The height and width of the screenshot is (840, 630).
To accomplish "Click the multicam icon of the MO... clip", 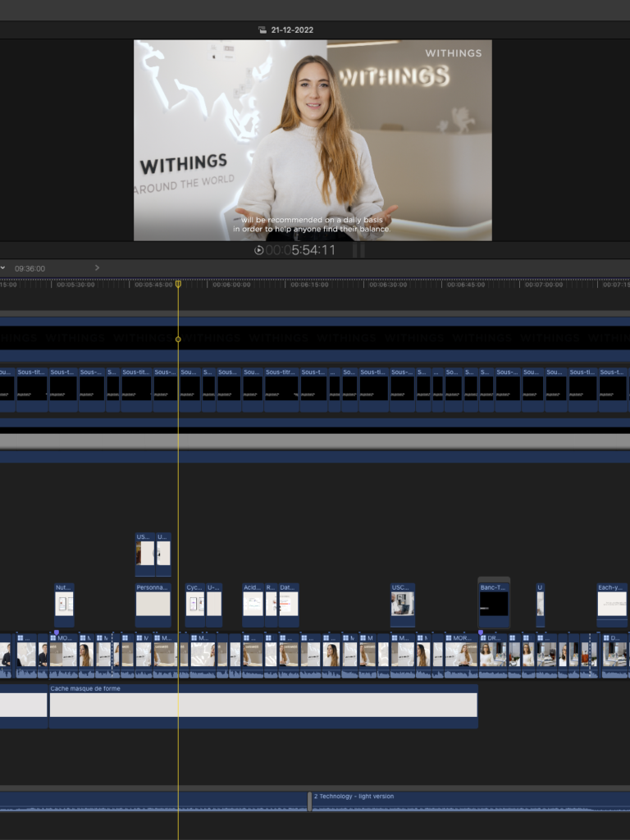I will [53, 638].
